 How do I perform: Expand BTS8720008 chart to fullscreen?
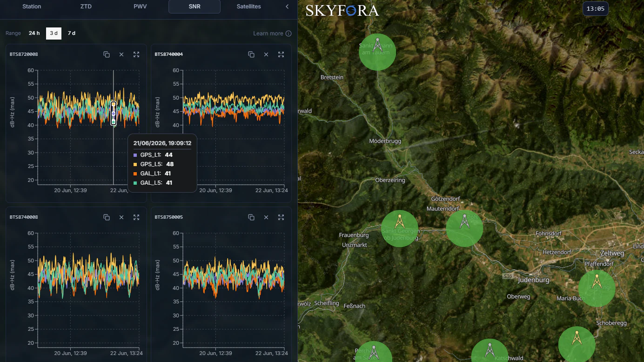tap(136, 54)
